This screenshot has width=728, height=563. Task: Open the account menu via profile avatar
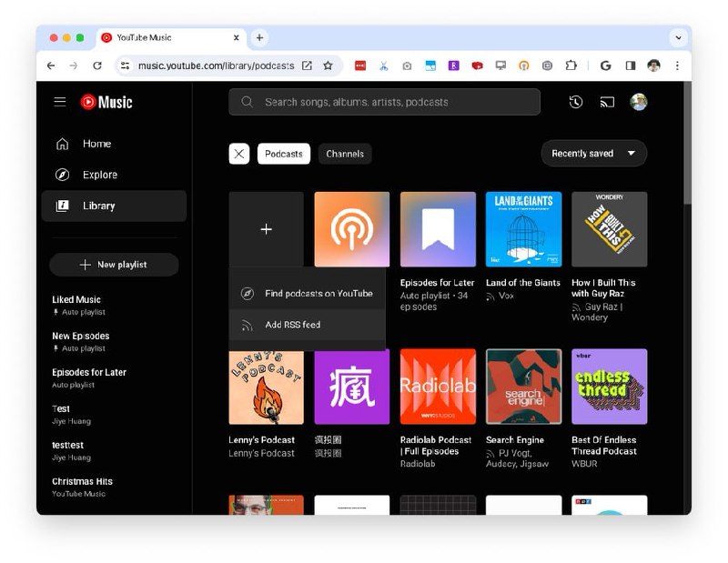click(x=639, y=102)
